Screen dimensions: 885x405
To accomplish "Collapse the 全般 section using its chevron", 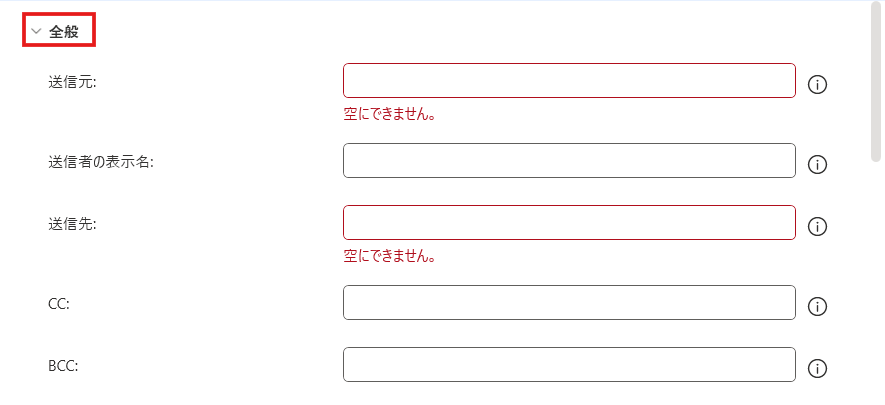I will 37,31.
